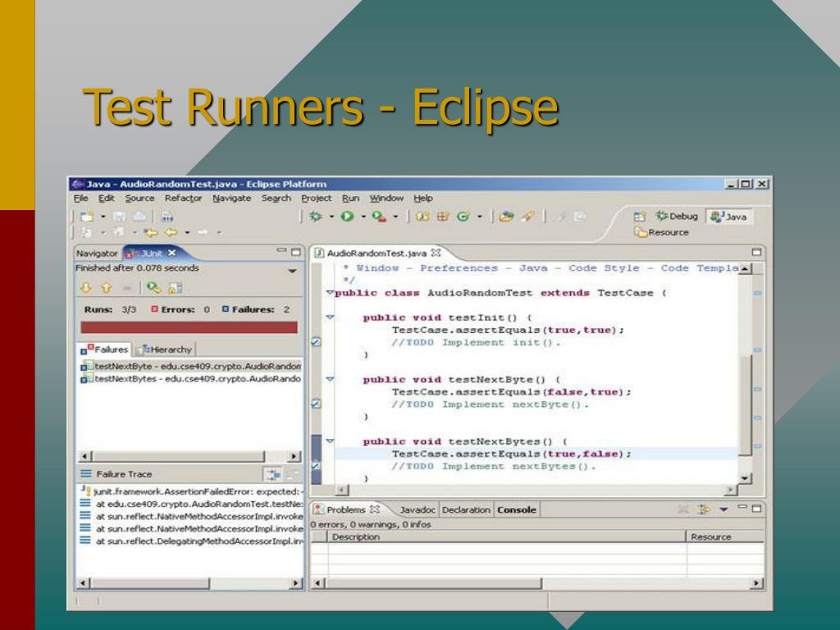Open the JUnit view dropdown menu
This screenshot has height=630, width=840.
coord(292,271)
